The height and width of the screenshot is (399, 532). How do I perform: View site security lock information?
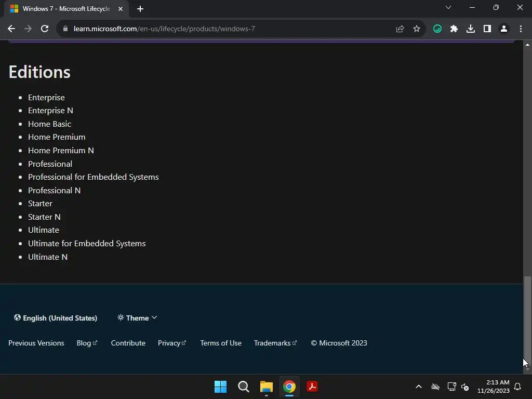pos(65,29)
